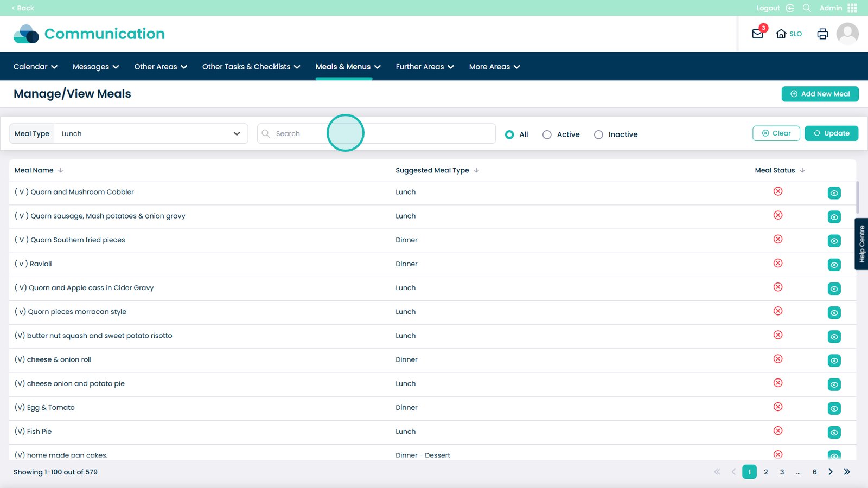Select the All status radio button
Viewport: 868px width, 488px height.
(x=509, y=134)
